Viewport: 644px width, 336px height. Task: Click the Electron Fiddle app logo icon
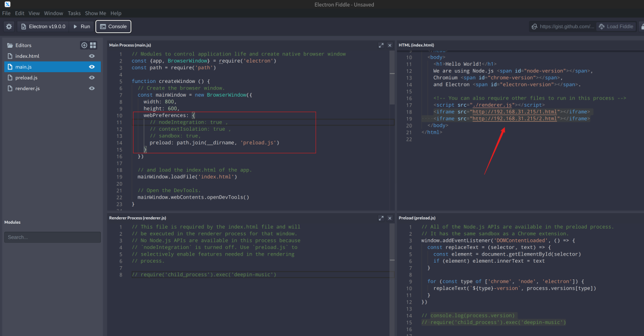7,4
